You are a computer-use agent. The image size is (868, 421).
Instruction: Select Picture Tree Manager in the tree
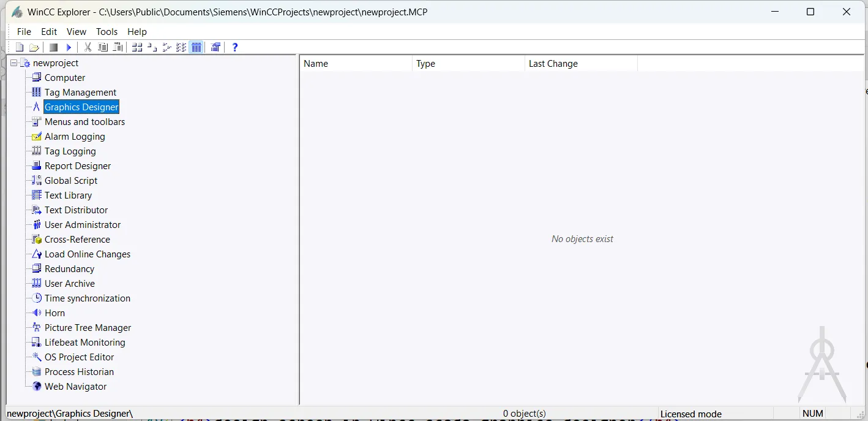click(88, 327)
